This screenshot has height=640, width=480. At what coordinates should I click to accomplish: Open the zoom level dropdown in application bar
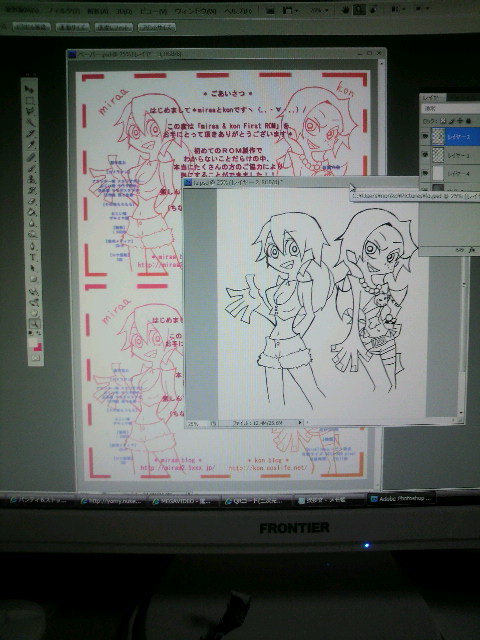click(321, 10)
